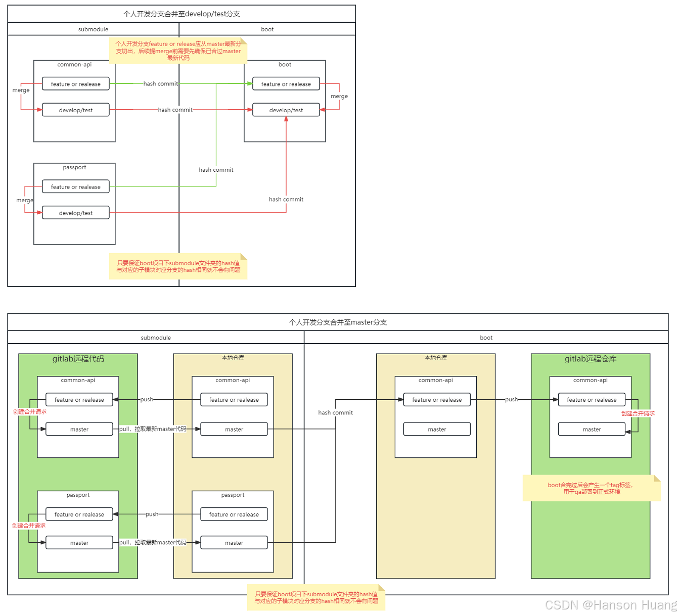Click the 'push' label between the submodule common-api boxes
679x616 pixels.
147,399
